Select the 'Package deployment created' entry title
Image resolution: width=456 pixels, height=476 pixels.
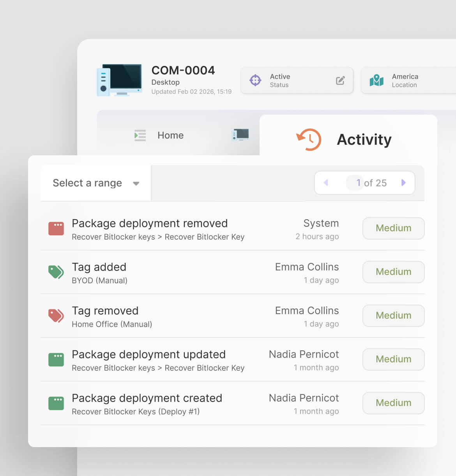pyautogui.click(x=147, y=398)
